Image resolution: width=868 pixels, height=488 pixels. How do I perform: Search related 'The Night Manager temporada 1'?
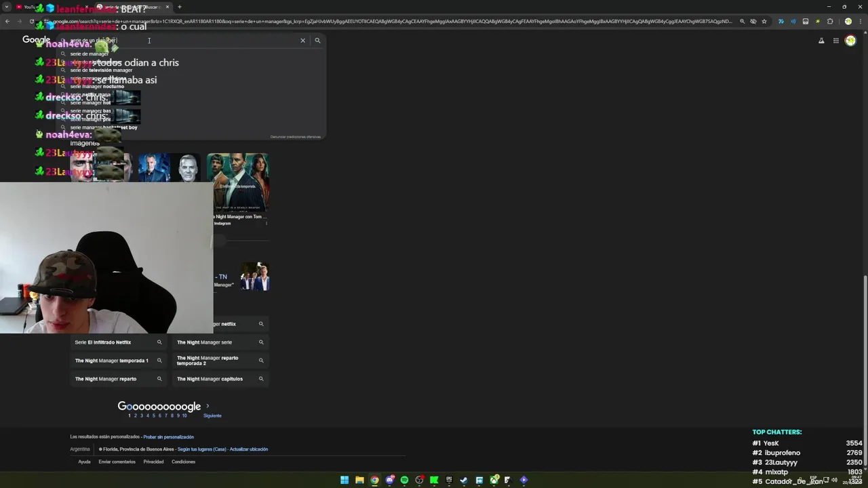[118, 361]
